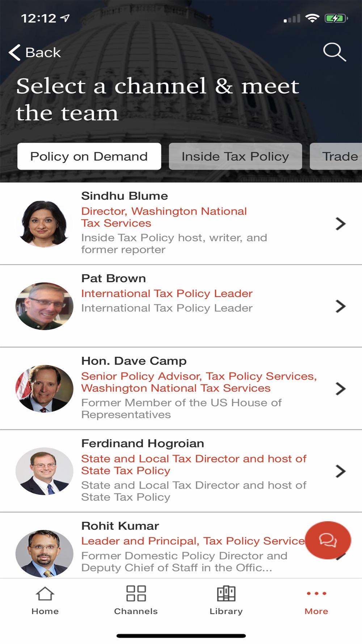The width and height of the screenshot is (362, 644).
Task: Go back using the Back arrow
Action: coord(35,53)
